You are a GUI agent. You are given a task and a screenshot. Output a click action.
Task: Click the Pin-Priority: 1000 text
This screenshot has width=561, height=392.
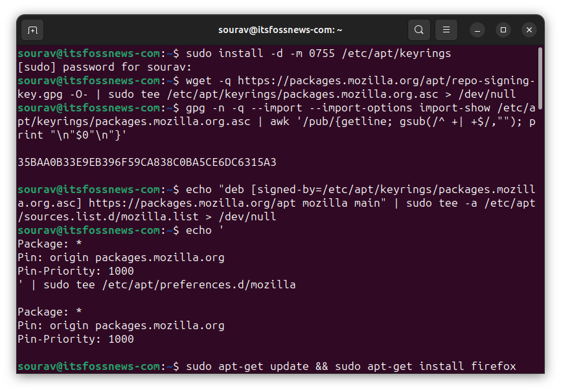[x=78, y=271]
